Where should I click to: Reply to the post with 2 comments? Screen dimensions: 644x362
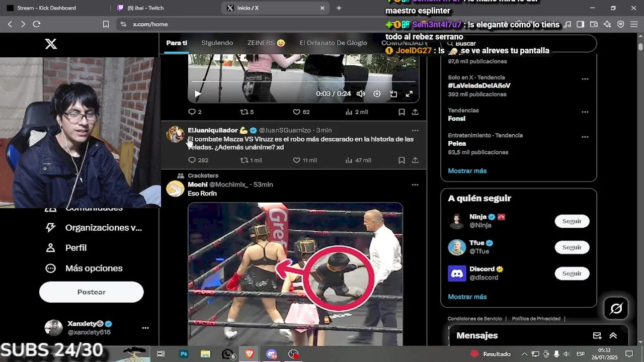pos(195,112)
